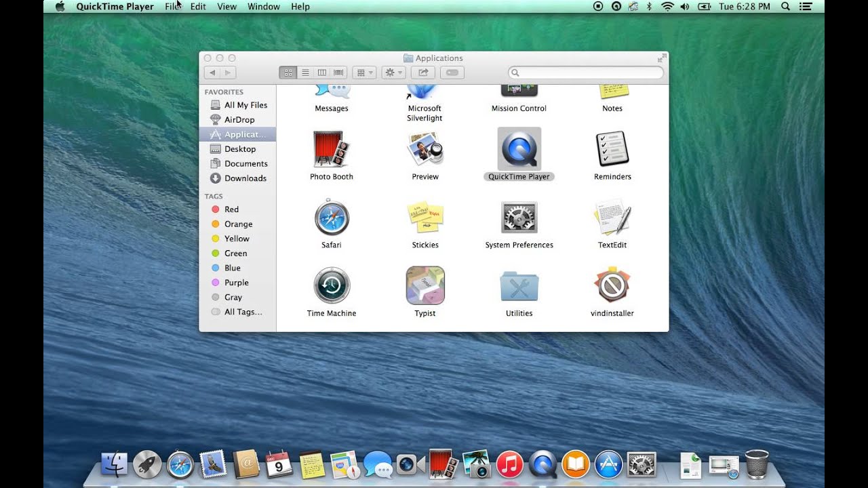868x488 pixels.
Task: Select Downloads in Finder sidebar
Action: pos(238,178)
